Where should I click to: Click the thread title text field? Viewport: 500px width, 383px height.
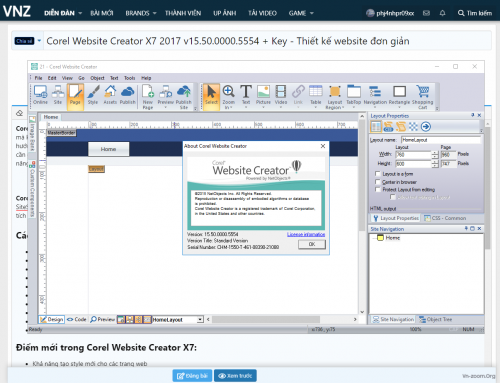pyautogui.click(x=267, y=41)
